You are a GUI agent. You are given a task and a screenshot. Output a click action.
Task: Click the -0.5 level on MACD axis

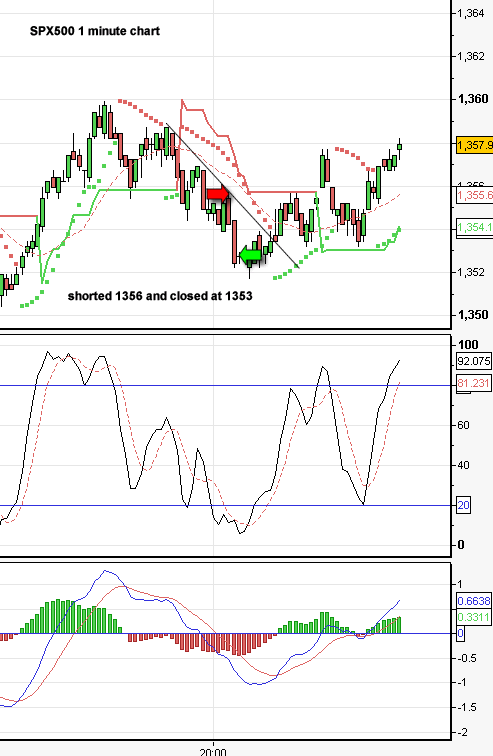465,658
